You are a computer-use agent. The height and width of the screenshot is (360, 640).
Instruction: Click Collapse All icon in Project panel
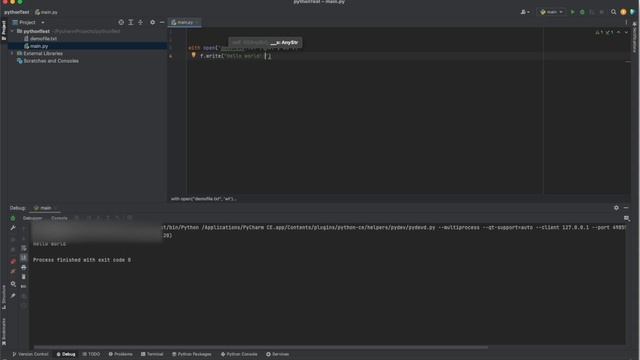[140, 22]
